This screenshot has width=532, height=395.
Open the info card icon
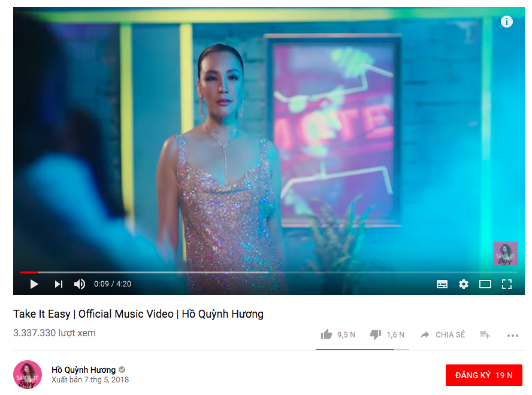(x=507, y=22)
